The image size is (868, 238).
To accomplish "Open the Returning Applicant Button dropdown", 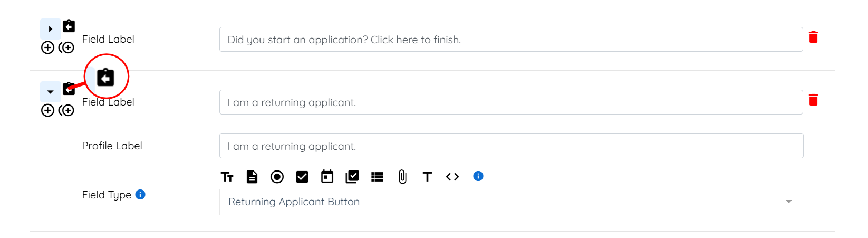I will coord(510,202).
